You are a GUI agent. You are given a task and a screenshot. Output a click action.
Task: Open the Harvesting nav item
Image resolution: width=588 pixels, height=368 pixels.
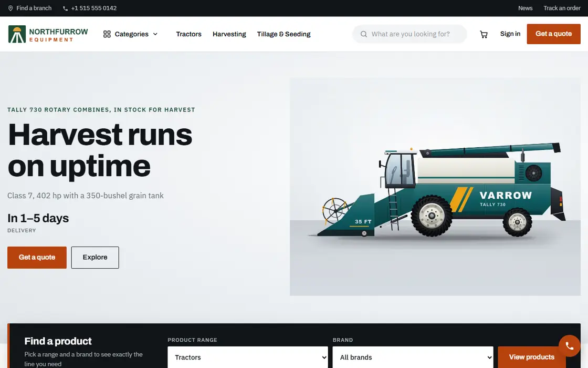coord(229,34)
